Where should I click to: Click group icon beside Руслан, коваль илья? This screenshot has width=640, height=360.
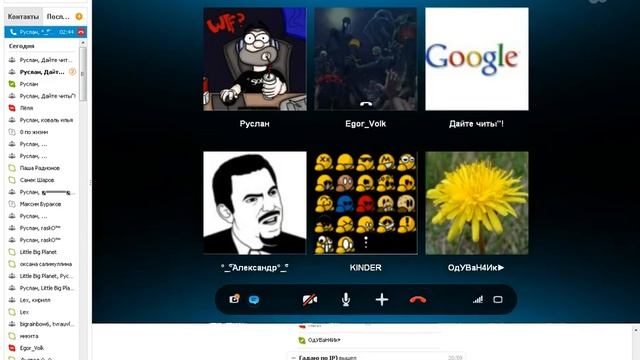coord(12,120)
